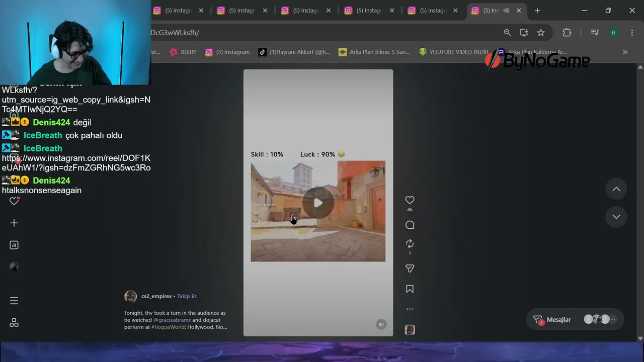
Task: Go to the next reel with down chevron
Action: (616, 217)
